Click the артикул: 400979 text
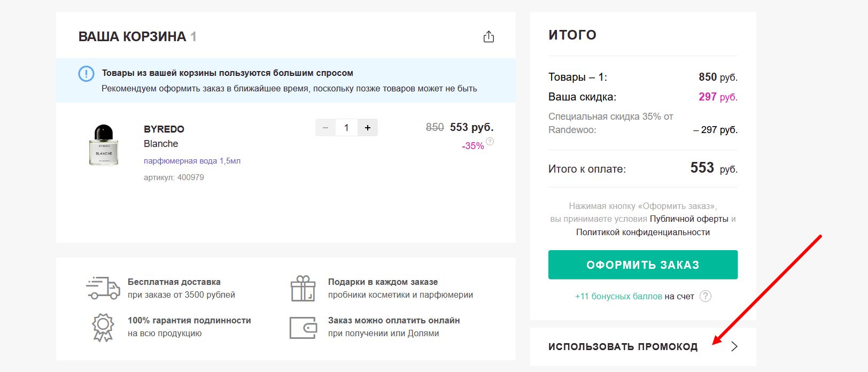The width and height of the screenshot is (868, 372). pos(174,177)
